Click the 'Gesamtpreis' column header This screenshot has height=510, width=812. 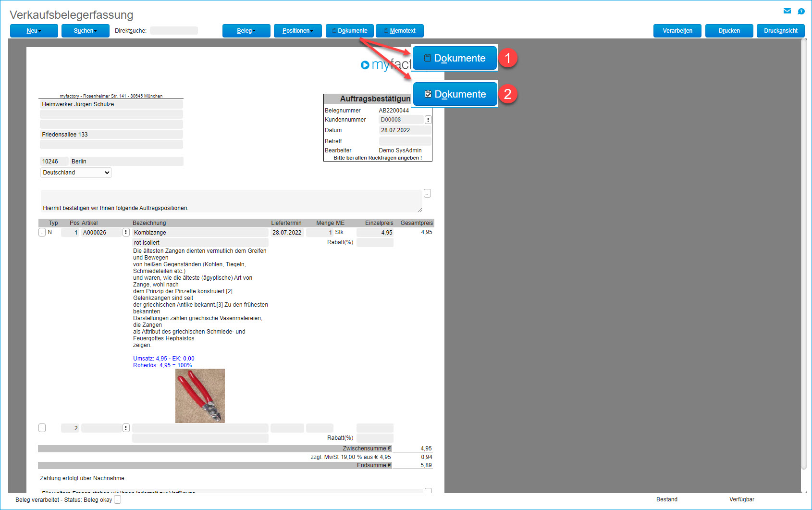pyautogui.click(x=417, y=223)
